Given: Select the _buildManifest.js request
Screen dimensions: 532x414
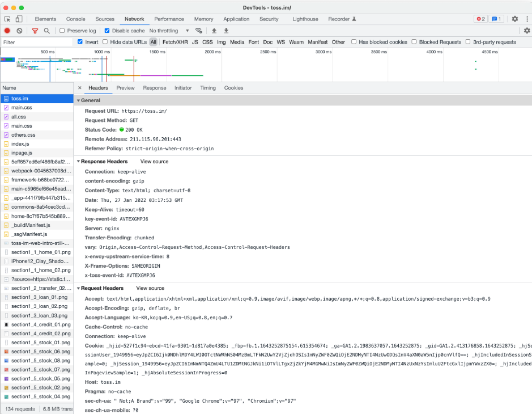Looking at the screenshot, I should [37, 225].
